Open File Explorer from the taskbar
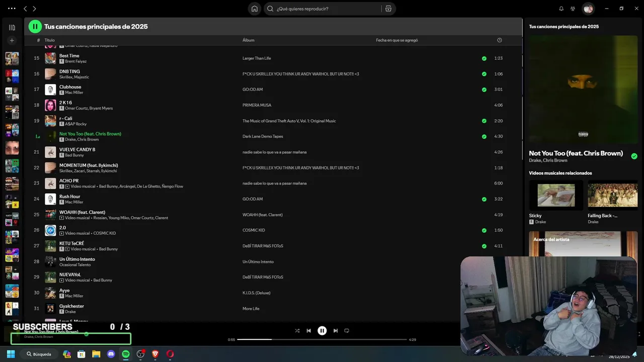Screen dimensions: 644x362 96,354
